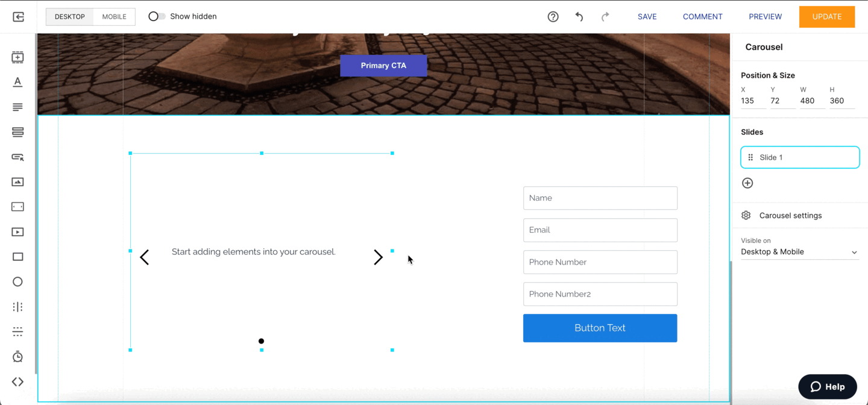Undo the last action
868x405 pixels.
(579, 17)
